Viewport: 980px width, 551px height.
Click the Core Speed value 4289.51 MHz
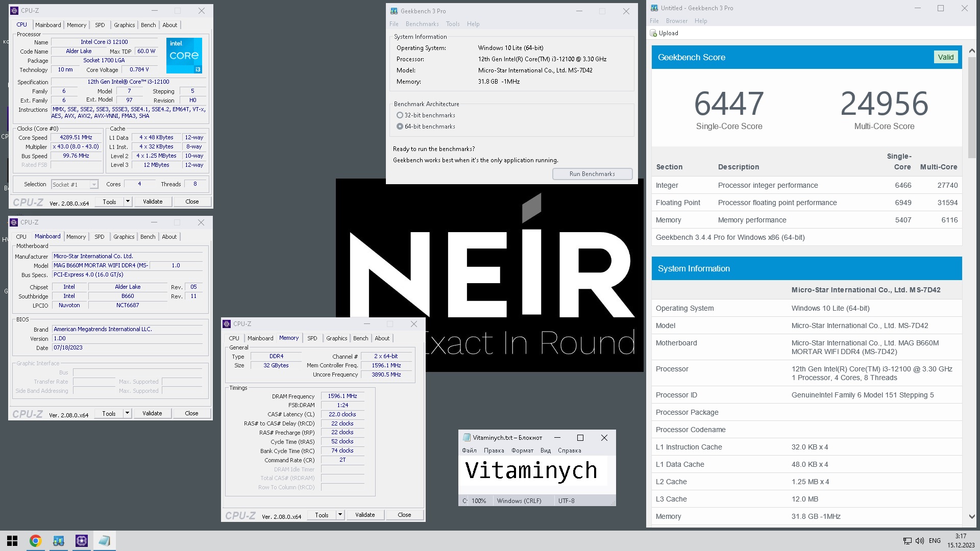point(76,138)
